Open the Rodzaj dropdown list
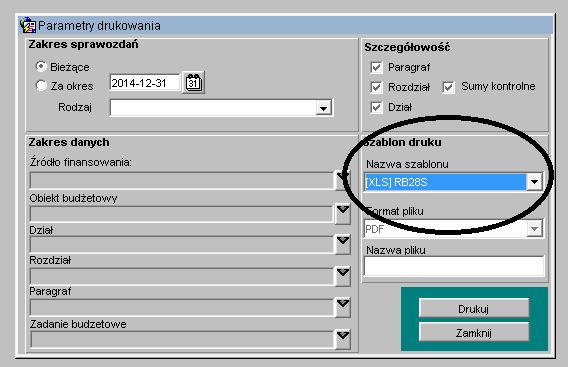Image resolution: width=568 pixels, height=367 pixels. coord(323,108)
